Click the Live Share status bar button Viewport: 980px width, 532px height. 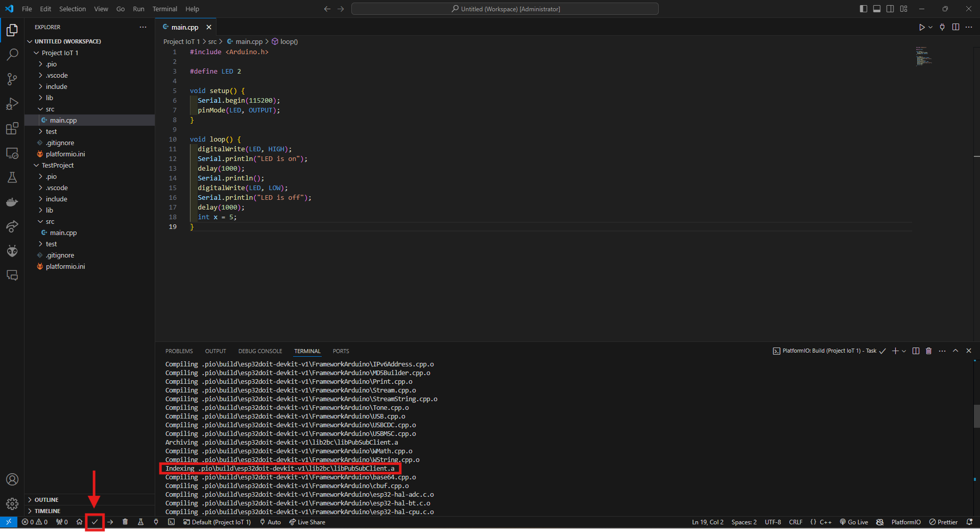307,522
